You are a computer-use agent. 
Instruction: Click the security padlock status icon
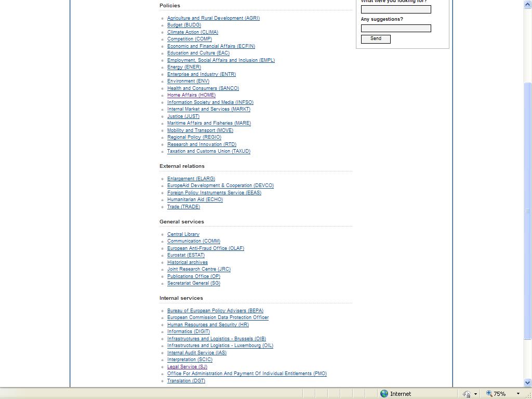[x=467, y=394]
